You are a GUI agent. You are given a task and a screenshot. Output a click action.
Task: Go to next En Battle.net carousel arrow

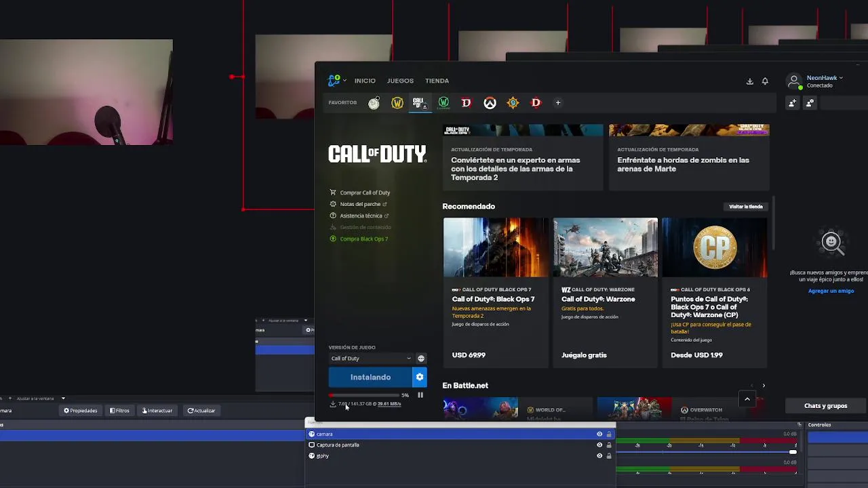(x=764, y=386)
